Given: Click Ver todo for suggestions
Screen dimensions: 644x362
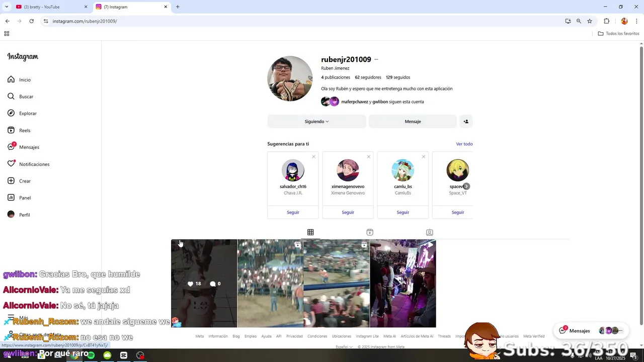Looking at the screenshot, I should tap(464, 144).
